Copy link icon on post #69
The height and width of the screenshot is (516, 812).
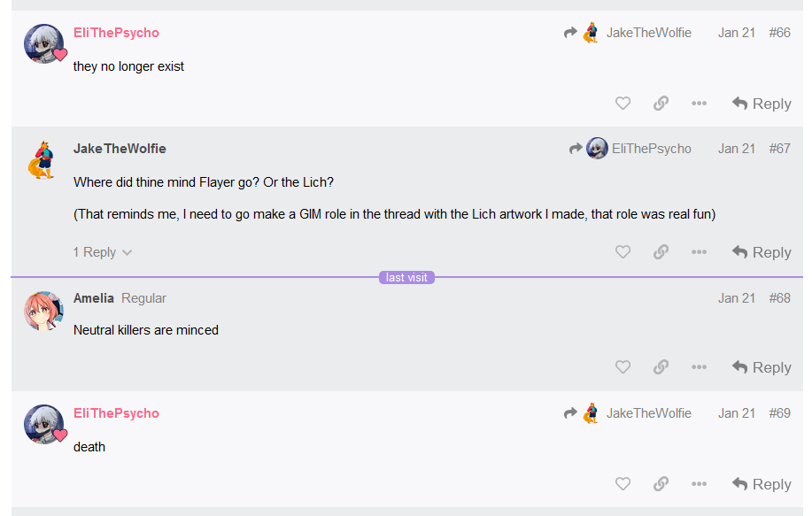pos(661,484)
